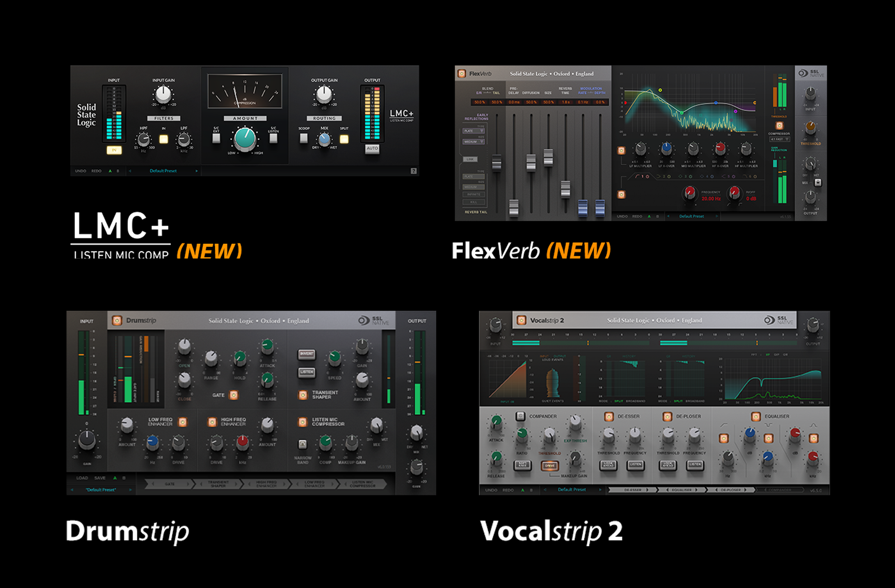Image resolution: width=895 pixels, height=588 pixels.
Task: Click FlexVerb Pre-Delay fader handle
Action: tap(514, 208)
